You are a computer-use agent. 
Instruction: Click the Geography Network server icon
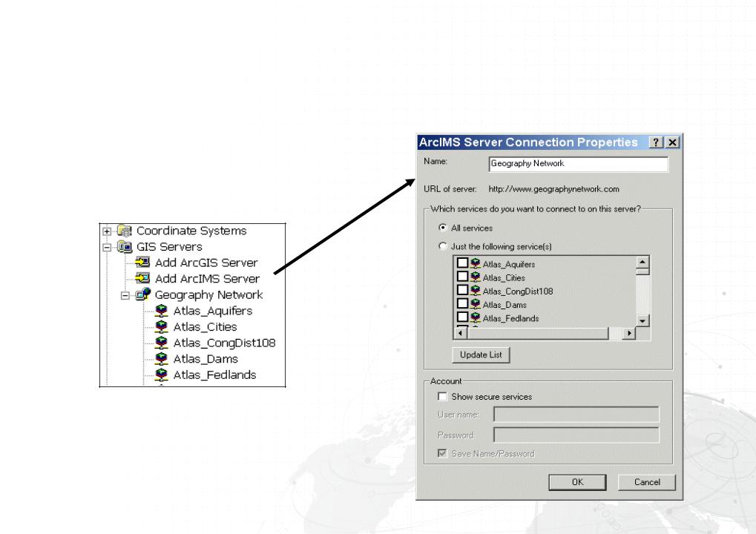coord(143,294)
